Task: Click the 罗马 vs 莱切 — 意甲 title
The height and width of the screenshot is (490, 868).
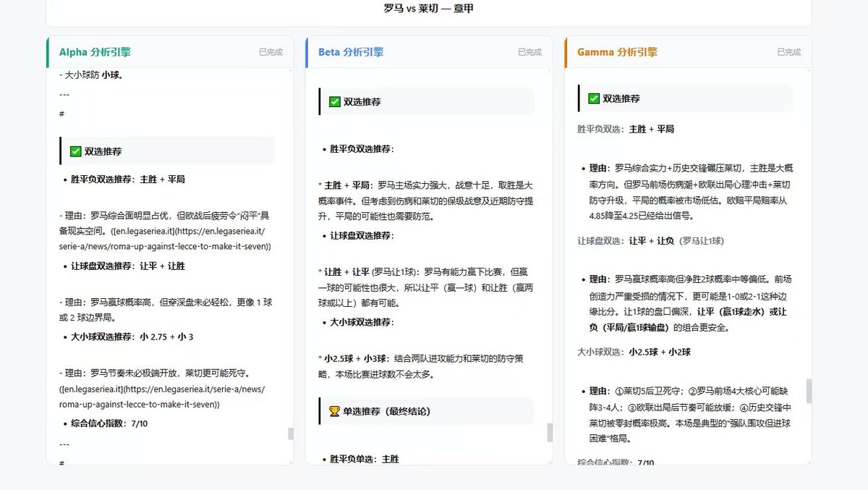Action: tap(428, 8)
